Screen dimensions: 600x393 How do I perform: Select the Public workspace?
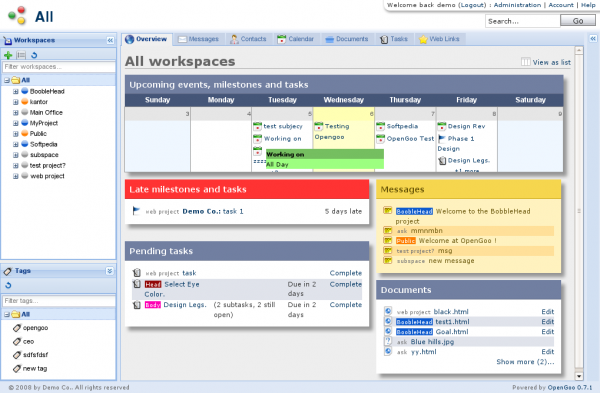(38, 134)
